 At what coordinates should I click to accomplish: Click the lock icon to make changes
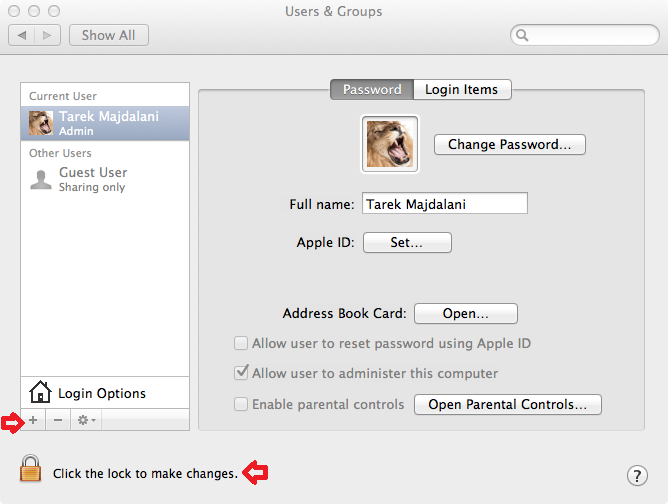(30, 468)
